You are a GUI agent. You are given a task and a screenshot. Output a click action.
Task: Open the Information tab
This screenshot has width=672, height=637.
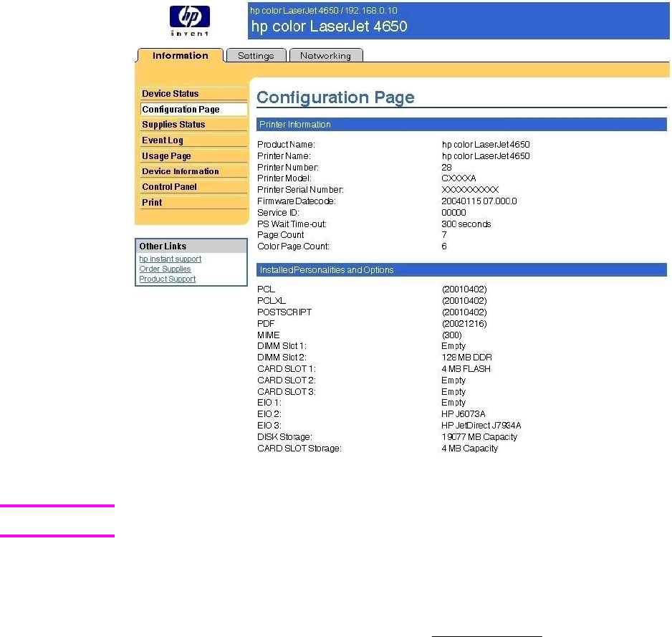pyautogui.click(x=181, y=55)
